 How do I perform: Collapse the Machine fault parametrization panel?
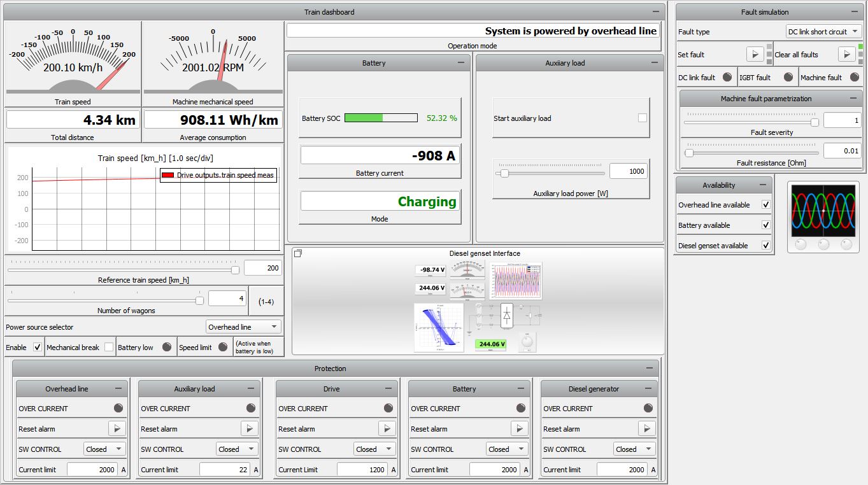point(853,99)
